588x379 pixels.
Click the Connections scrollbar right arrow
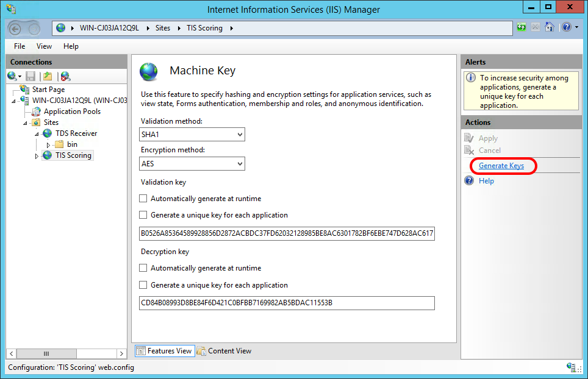(x=121, y=353)
